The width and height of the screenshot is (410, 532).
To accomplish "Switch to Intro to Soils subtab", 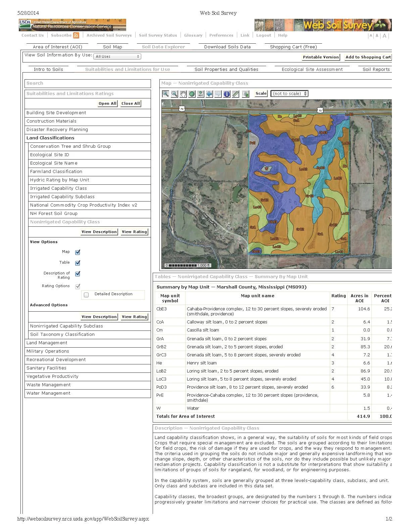I will (x=48, y=69).
